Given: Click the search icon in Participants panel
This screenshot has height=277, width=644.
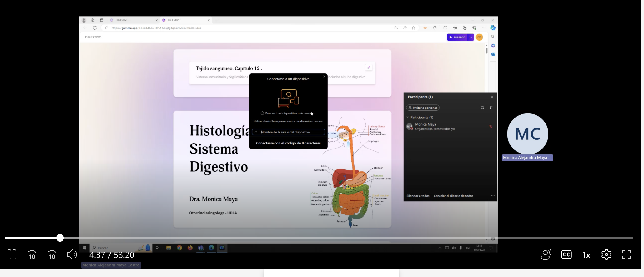Looking at the screenshot, I should [x=482, y=108].
